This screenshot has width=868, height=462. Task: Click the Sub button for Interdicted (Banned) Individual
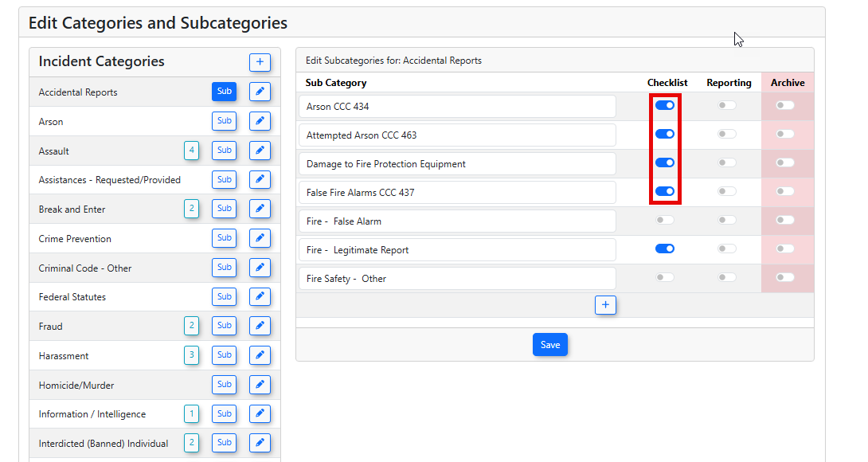click(x=225, y=443)
